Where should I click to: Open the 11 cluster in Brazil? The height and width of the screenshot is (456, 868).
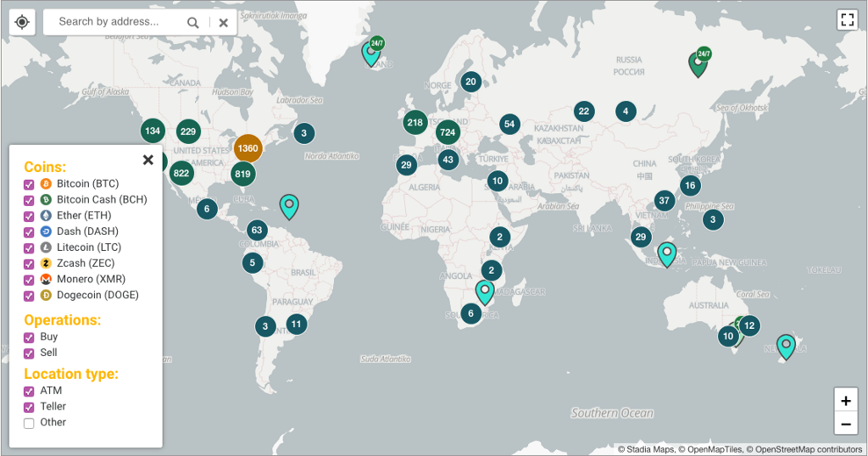click(297, 325)
